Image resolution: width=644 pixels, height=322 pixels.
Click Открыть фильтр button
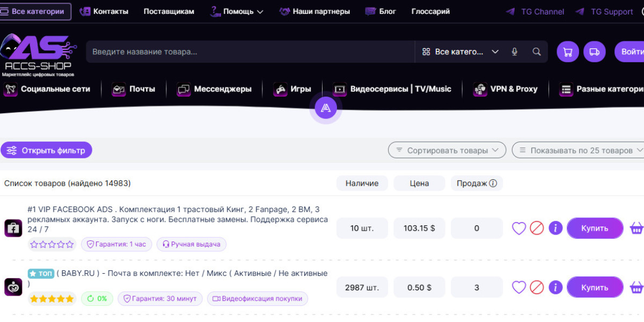(46, 150)
